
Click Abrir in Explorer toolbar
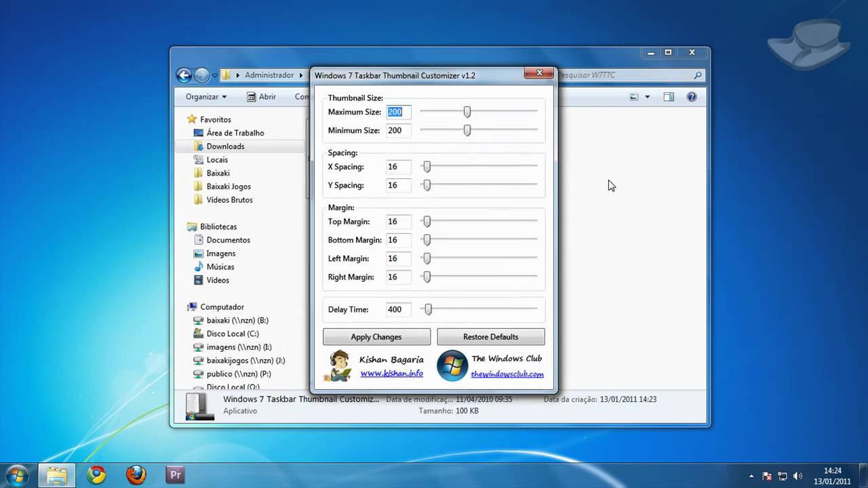click(x=261, y=97)
